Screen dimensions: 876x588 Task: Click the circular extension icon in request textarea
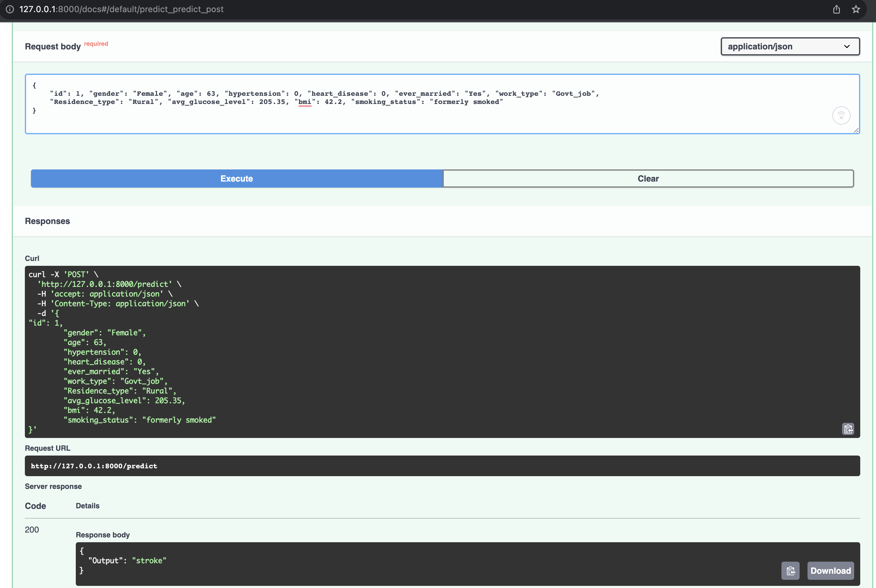841,115
